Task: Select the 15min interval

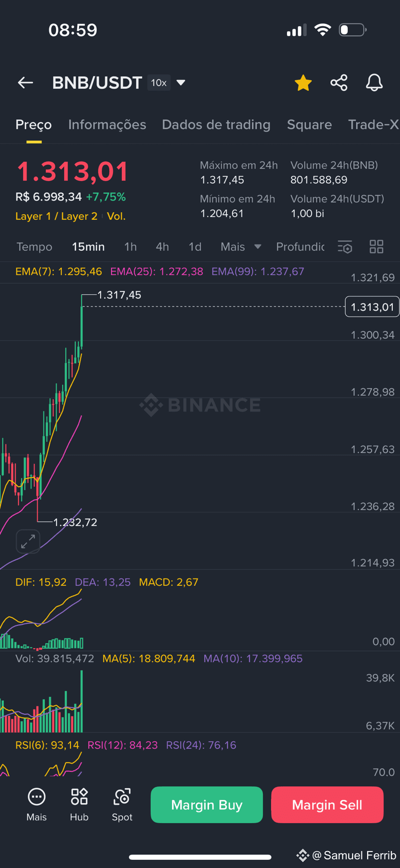Action: point(88,247)
